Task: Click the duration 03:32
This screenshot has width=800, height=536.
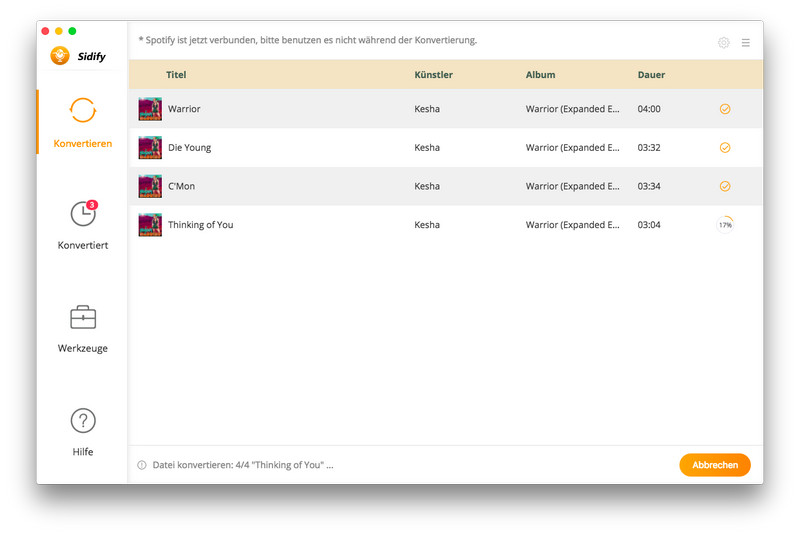Action: 649,148
